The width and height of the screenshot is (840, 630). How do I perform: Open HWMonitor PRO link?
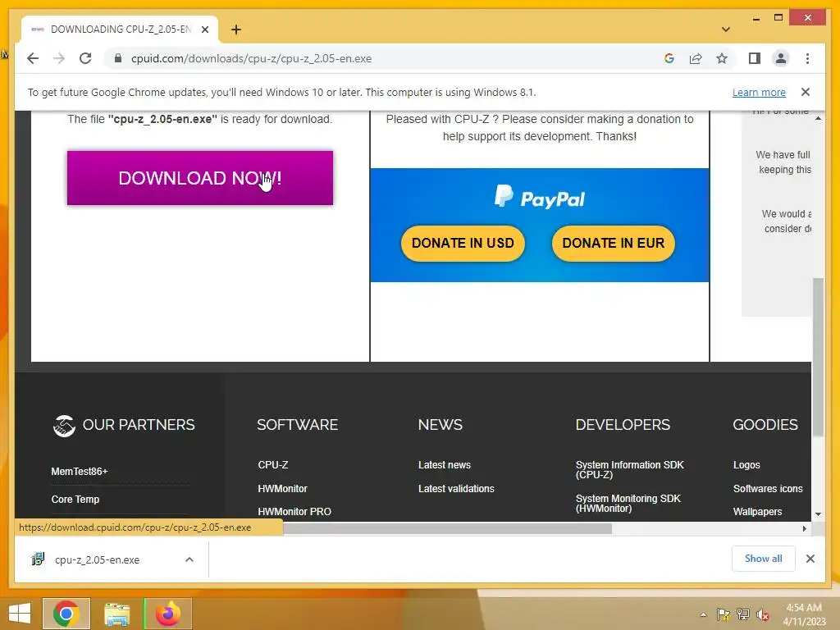click(294, 512)
